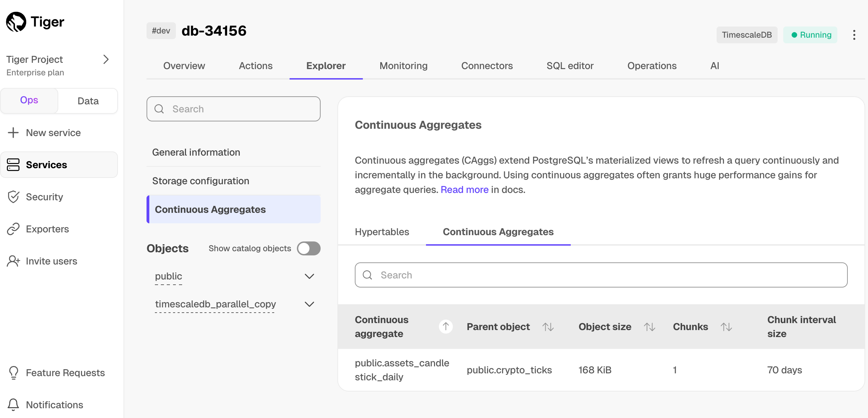Sort table by Object size
868x418 pixels.
click(649, 327)
